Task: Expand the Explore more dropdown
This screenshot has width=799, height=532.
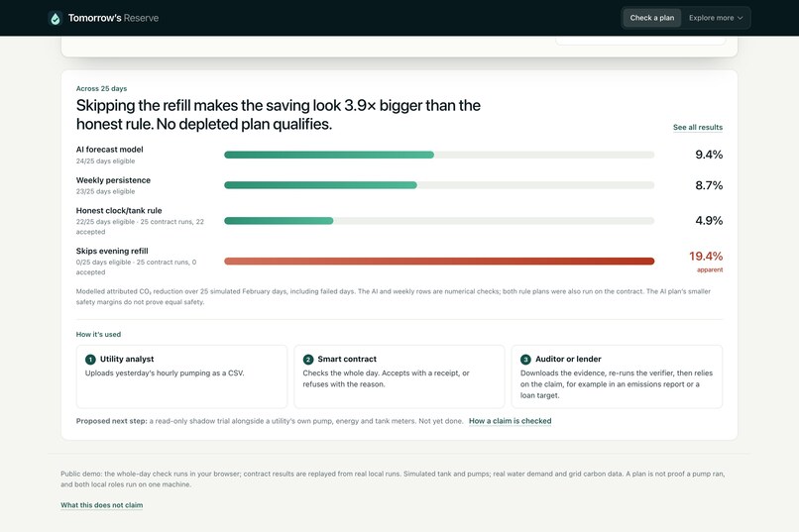Action: [x=716, y=18]
